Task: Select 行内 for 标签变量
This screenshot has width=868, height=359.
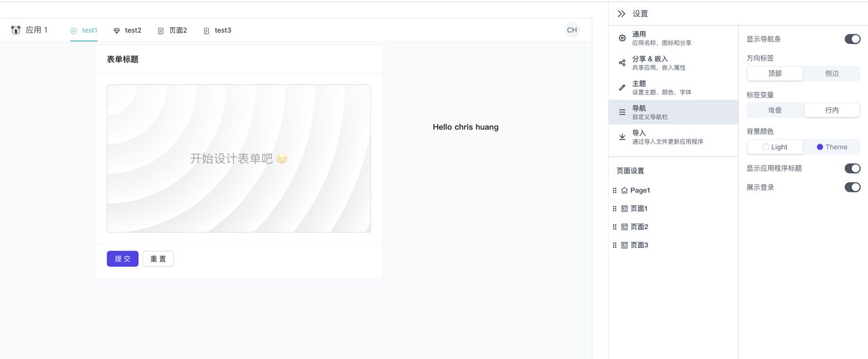Action: tap(832, 110)
